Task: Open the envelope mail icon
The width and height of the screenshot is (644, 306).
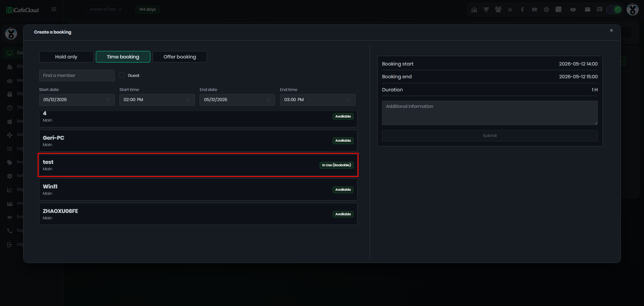Action: pos(588,10)
